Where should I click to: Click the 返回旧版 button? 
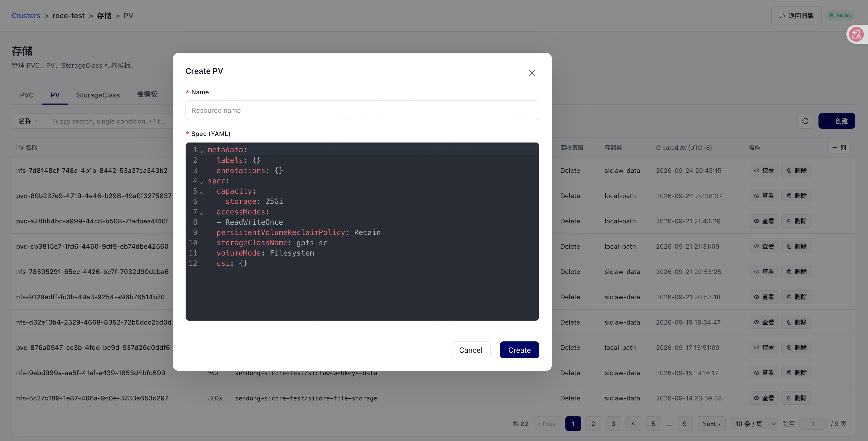click(x=796, y=16)
